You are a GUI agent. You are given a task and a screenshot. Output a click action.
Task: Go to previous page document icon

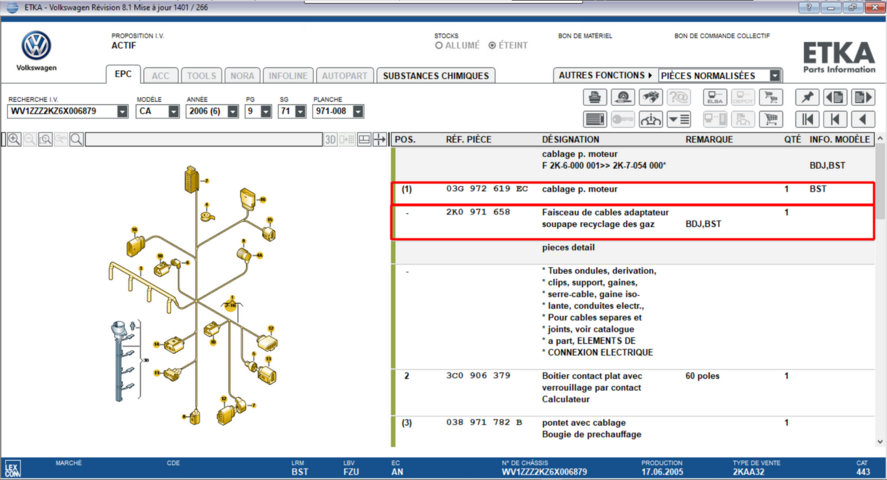point(835,97)
